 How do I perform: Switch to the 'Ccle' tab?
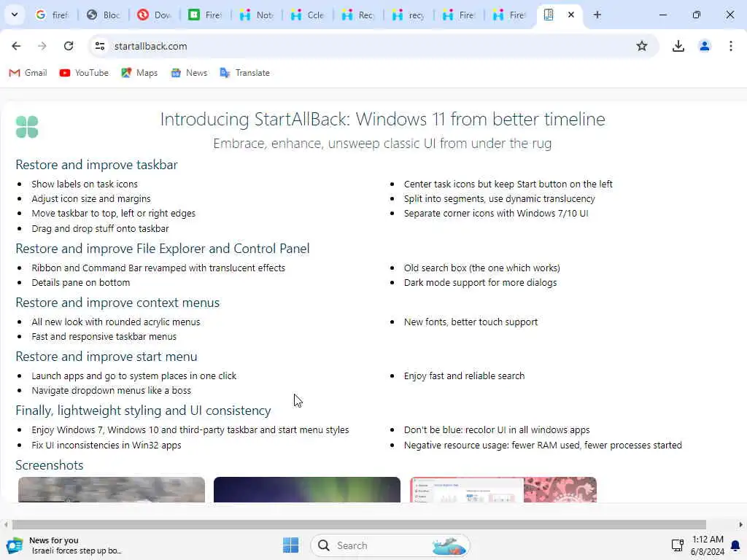coord(307,15)
